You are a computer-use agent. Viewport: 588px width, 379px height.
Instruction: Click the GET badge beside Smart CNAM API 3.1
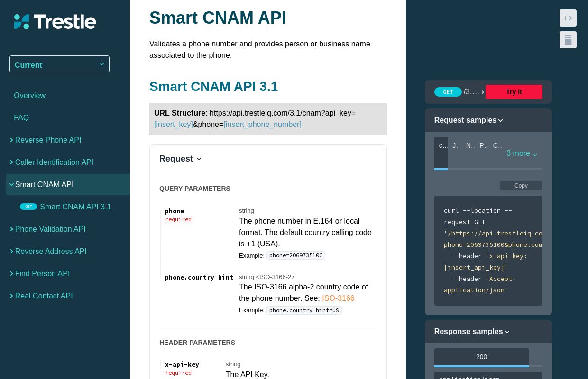click(28, 207)
